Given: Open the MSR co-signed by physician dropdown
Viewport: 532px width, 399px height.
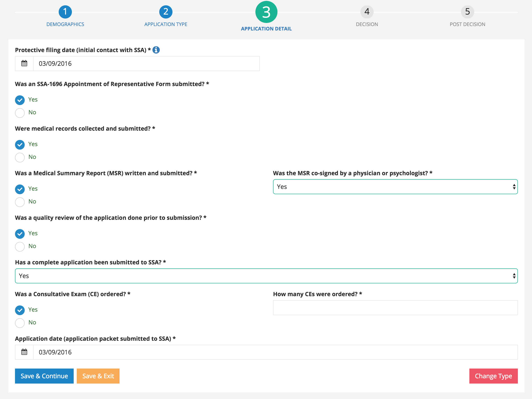Looking at the screenshot, I should coord(395,187).
